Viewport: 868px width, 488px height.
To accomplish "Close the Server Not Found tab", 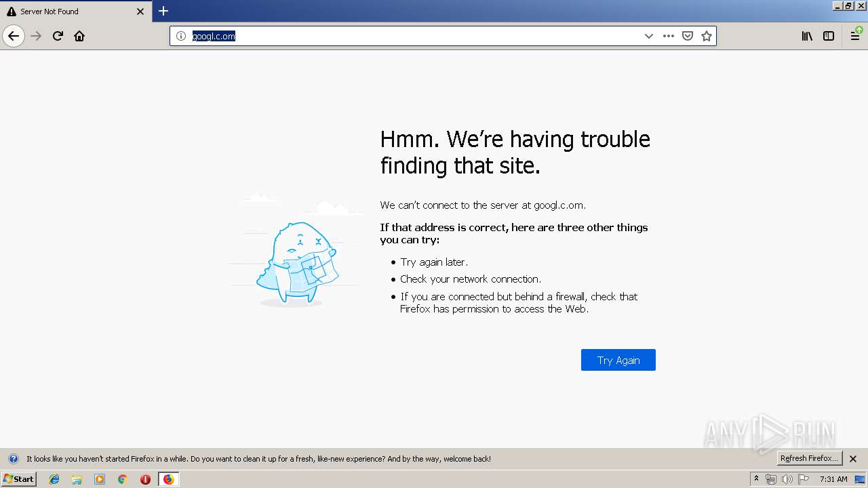I will click(x=140, y=12).
